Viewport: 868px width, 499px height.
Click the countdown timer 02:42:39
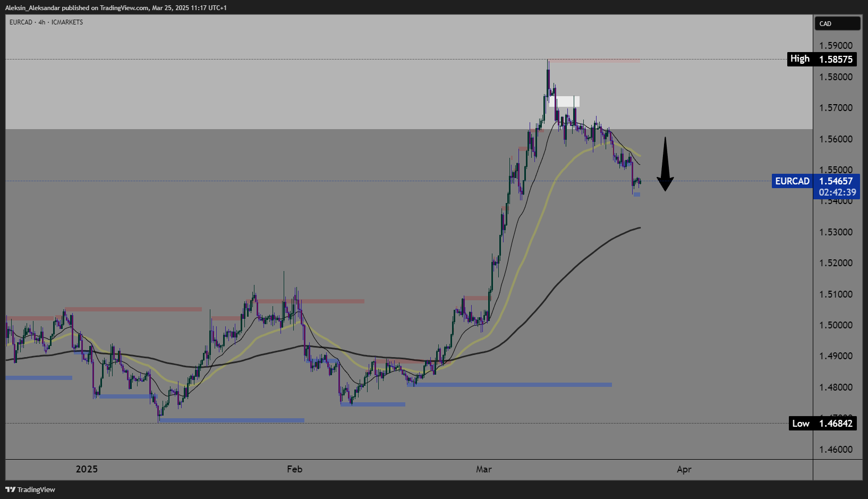pyautogui.click(x=837, y=192)
